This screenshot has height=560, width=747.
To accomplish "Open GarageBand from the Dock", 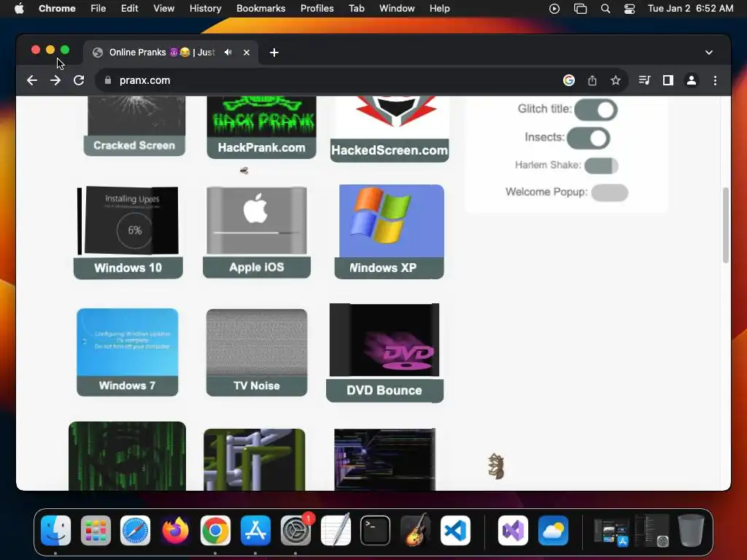I will 415,530.
